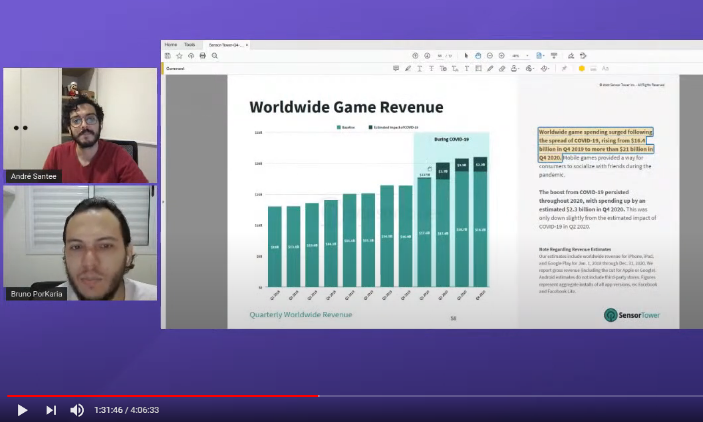Image resolution: width=703 pixels, height=422 pixels.
Task: Select the Eraser tool
Action: coord(502,68)
